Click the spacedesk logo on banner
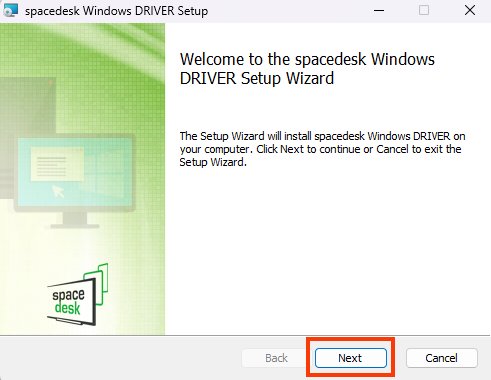This screenshot has width=491, height=380. 78,295
